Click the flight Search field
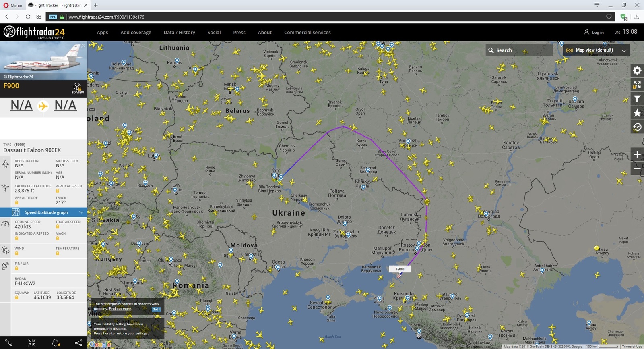Screen dimensions: 644x349 (x=519, y=50)
